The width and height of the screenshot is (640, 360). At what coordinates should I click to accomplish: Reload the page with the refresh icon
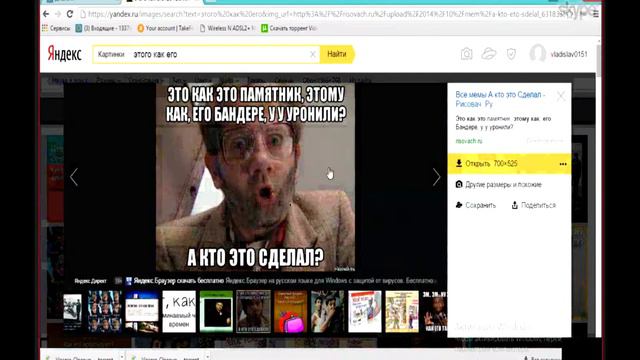pyautogui.click(x=69, y=14)
